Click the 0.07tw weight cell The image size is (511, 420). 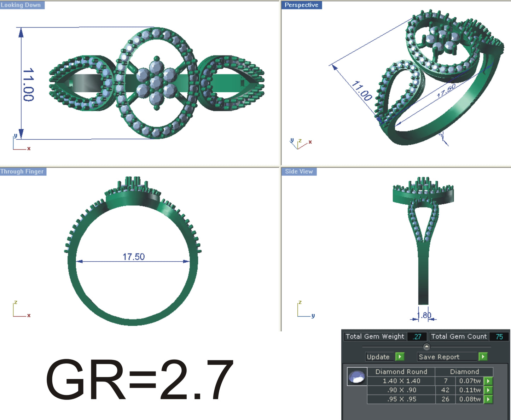tap(470, 381)
